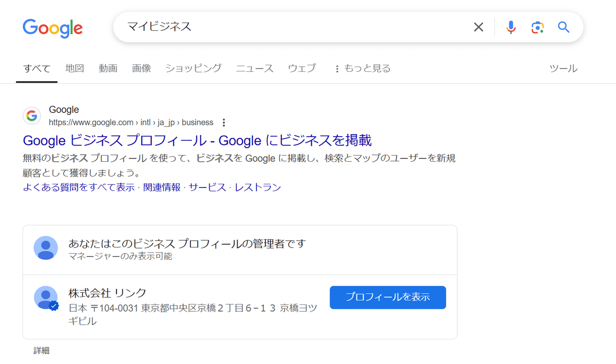Screen dimensions: 616x364
Task: Click the 京橋 address text
Action: [193, 315]
